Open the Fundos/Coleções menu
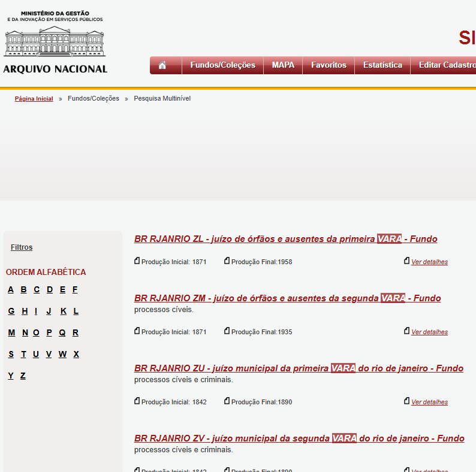The image size is (476, 472). tap(222, 65)
